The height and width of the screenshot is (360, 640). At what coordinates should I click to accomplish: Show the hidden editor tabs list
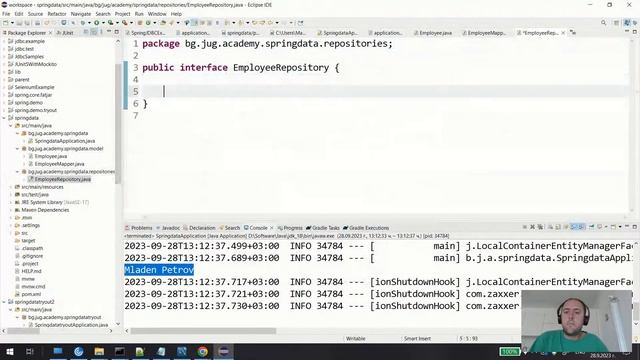pos(573,32)
